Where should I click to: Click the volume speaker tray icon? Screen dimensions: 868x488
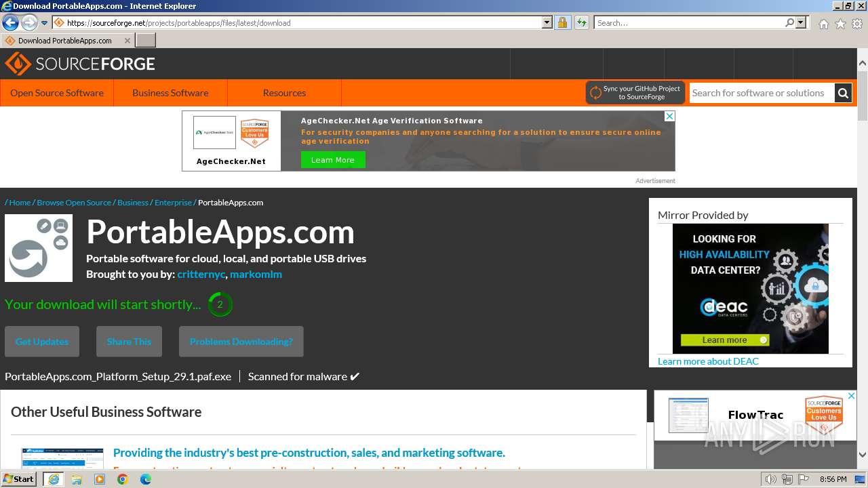770,479
